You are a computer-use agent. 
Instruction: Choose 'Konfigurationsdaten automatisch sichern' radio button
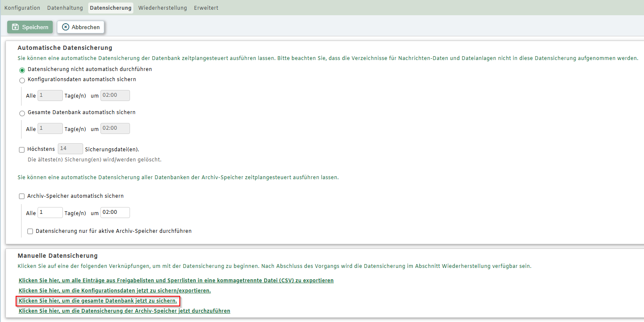[x=22, y=80]
